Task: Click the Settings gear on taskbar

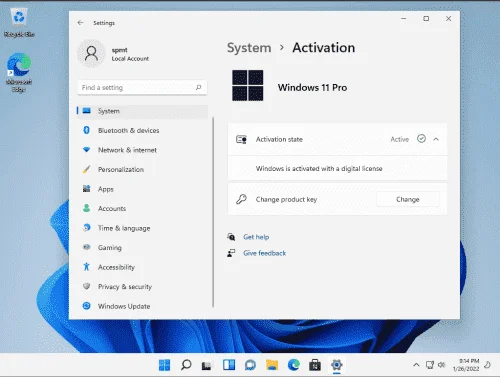Action: point(337,365)
